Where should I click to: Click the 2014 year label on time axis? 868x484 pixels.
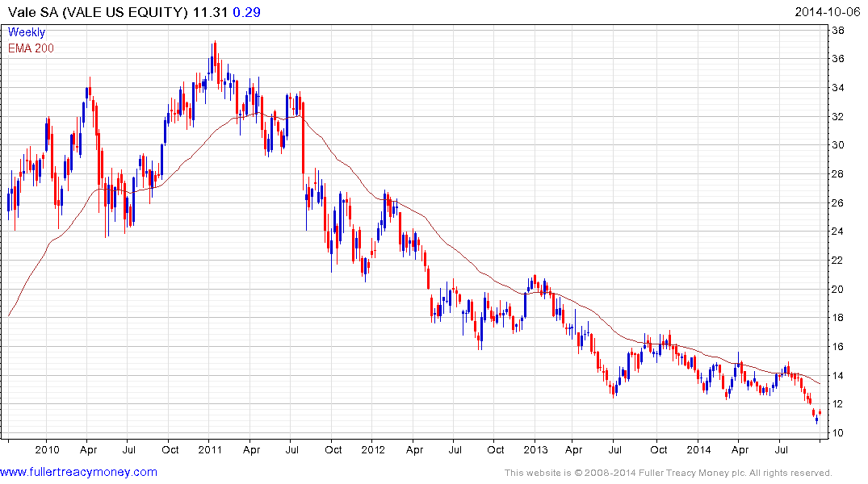click(698, 449)
